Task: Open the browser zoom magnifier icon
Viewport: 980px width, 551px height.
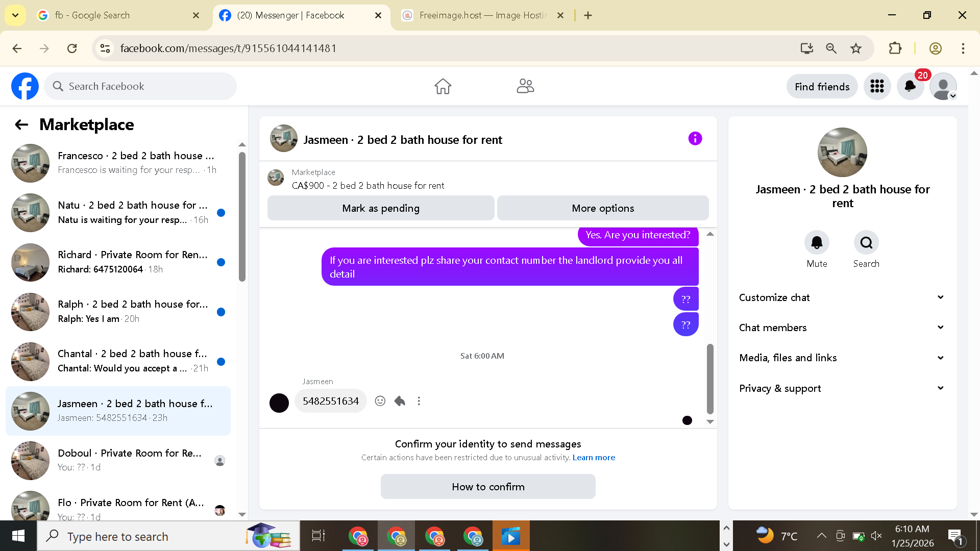Action: (831, 48)
